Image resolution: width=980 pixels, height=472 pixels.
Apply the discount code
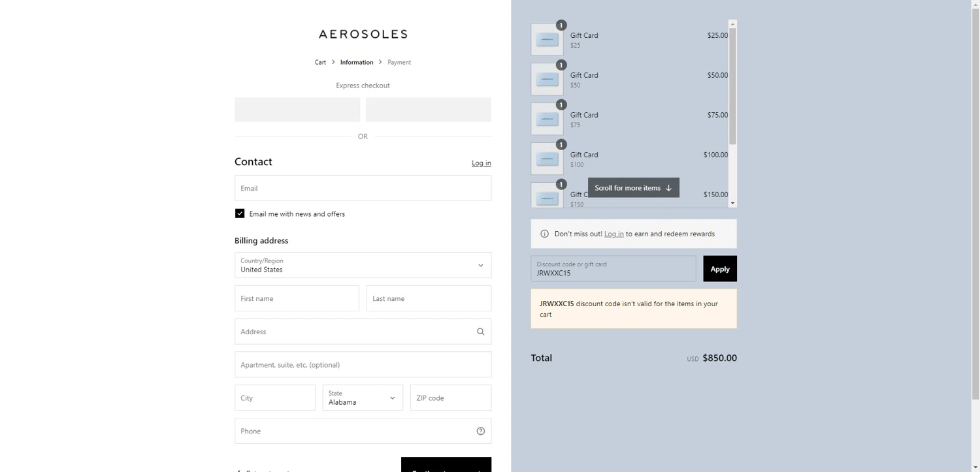[x=720, y=269]
